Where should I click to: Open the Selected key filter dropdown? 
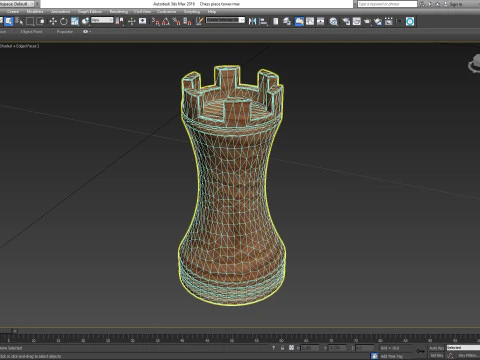coord(463,348)
